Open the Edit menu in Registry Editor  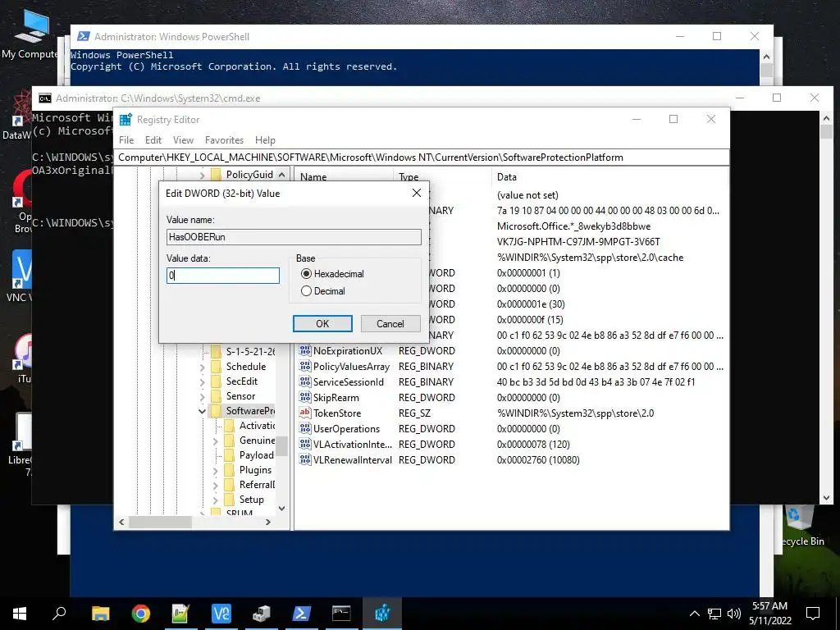pyautogui.click(x=153, y=139)
